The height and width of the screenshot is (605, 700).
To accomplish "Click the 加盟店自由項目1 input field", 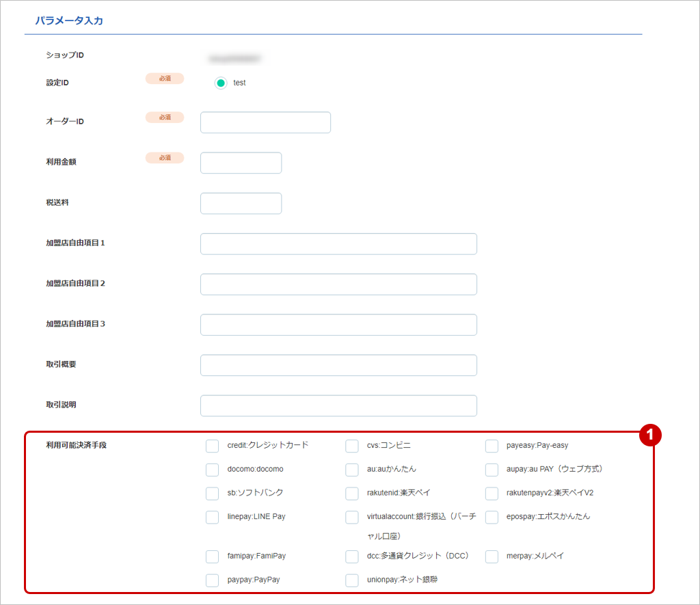I will pyautogui.click(x=338, y=243).
